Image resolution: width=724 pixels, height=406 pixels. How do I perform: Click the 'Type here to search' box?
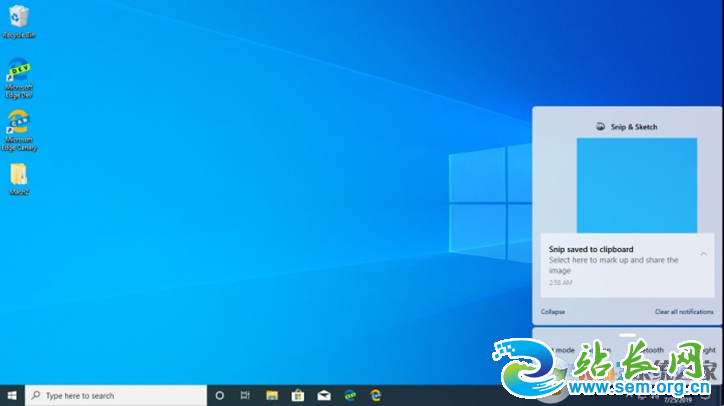(116, 395)
